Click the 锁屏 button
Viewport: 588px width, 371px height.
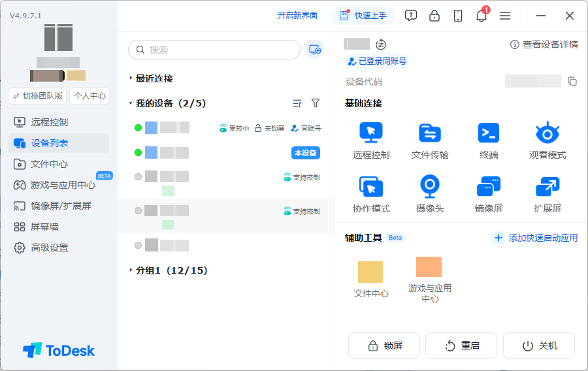click(384, 346)
